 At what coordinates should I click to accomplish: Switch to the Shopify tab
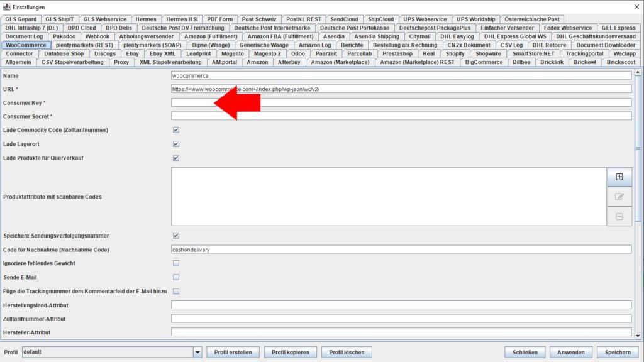tap(455, 54)
